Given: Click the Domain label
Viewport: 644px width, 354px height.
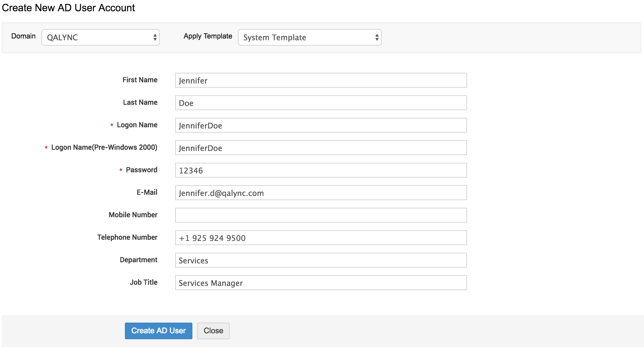Looking at the screenshot, I should point(23,36).
